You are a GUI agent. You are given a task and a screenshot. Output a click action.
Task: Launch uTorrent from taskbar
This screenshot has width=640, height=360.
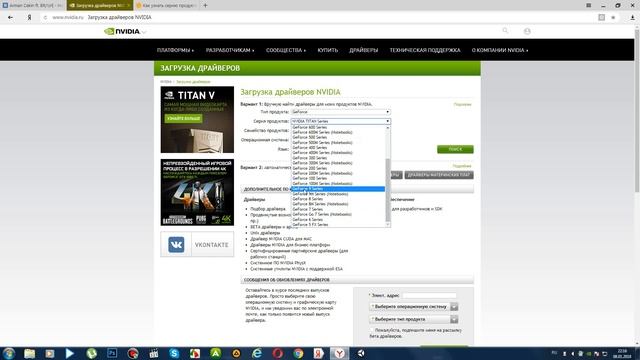(91, 353)
